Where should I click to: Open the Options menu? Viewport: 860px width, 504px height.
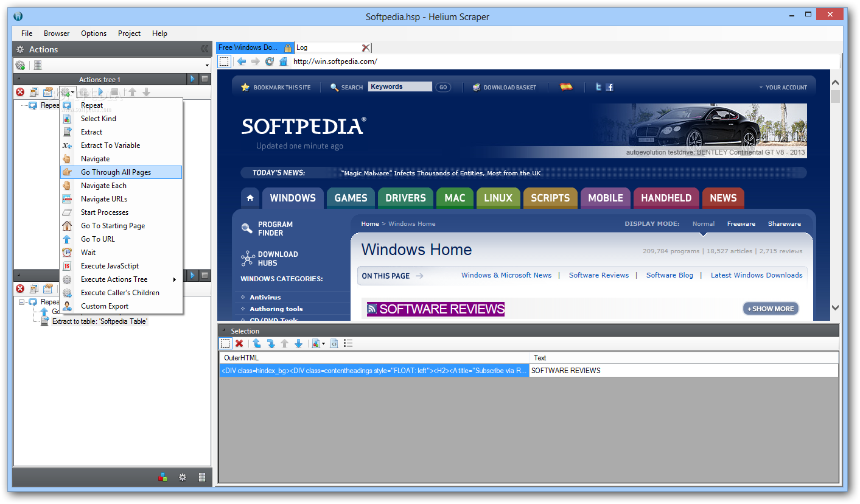[94, 33]
